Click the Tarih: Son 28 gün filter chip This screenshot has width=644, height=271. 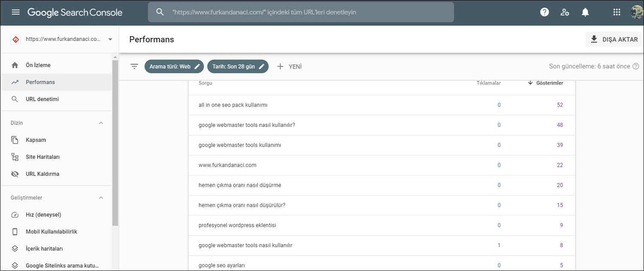tap(238, 67)
